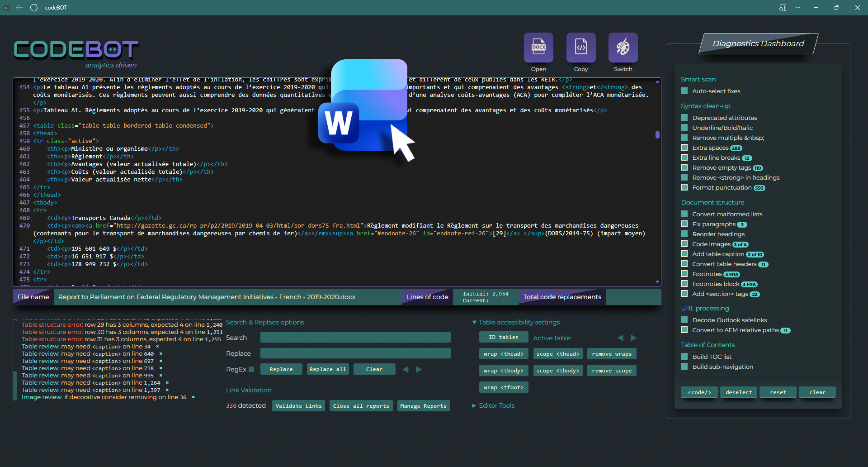The height and width of the screenshot is (467, 868).
Task: Click the Copy code icon
Action: 580,48
